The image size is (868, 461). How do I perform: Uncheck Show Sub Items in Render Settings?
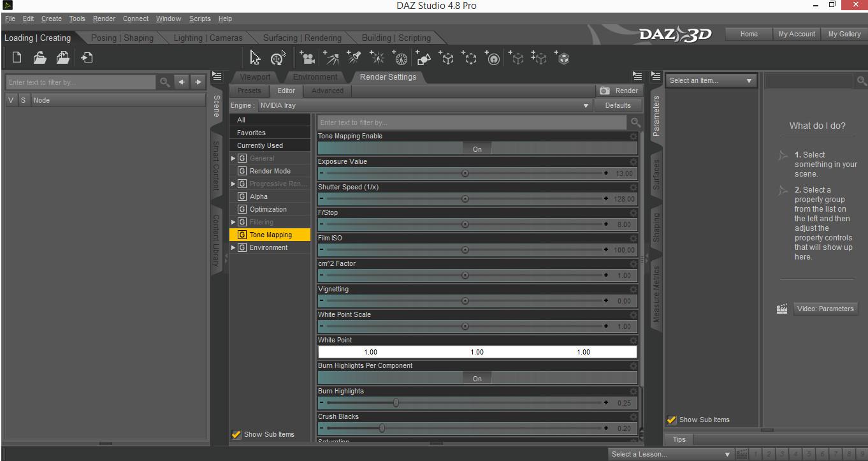236,434
